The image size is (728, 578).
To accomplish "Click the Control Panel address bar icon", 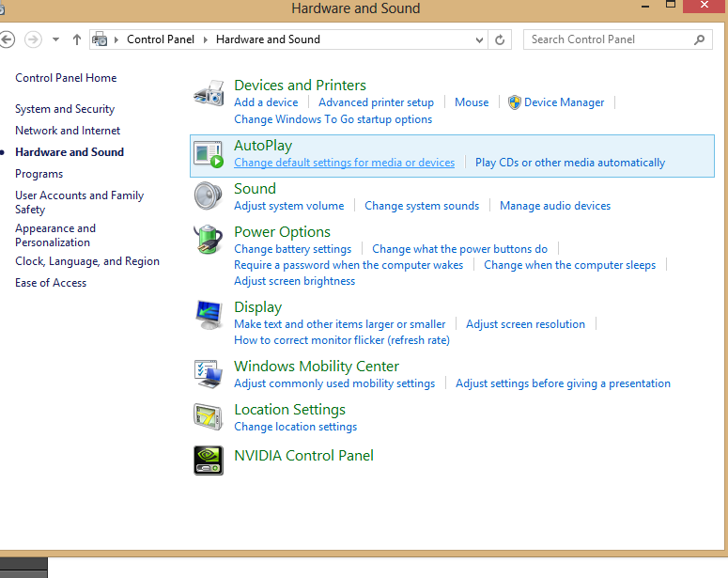I will pyautogui.click(x=100, y=39).
